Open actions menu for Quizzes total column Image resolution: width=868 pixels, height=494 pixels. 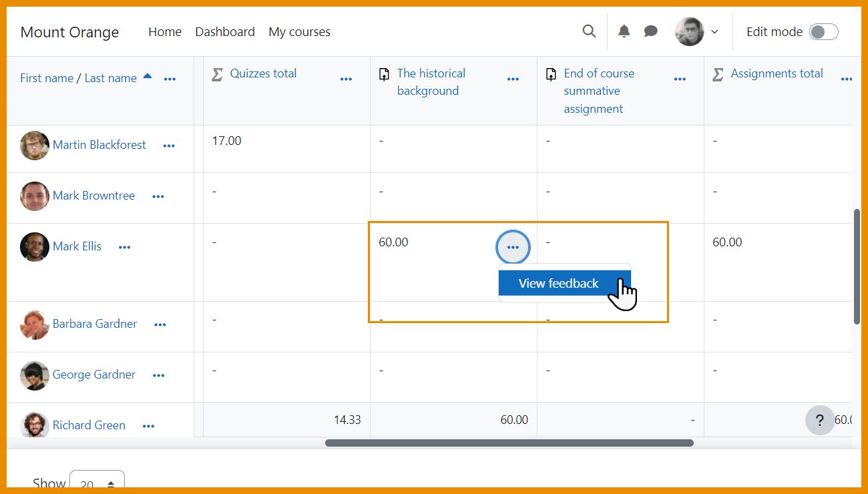tap(346, 79)
